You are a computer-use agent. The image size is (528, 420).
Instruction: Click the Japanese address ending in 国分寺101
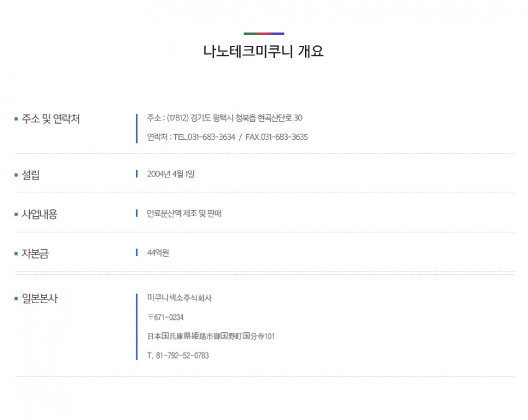pyautogui.click(x=211, y=336)
